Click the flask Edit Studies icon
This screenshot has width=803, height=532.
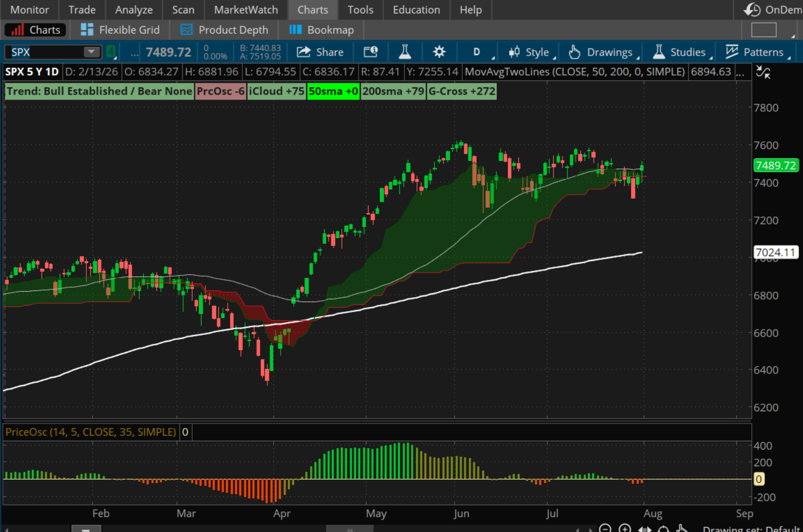coord(405,52)
